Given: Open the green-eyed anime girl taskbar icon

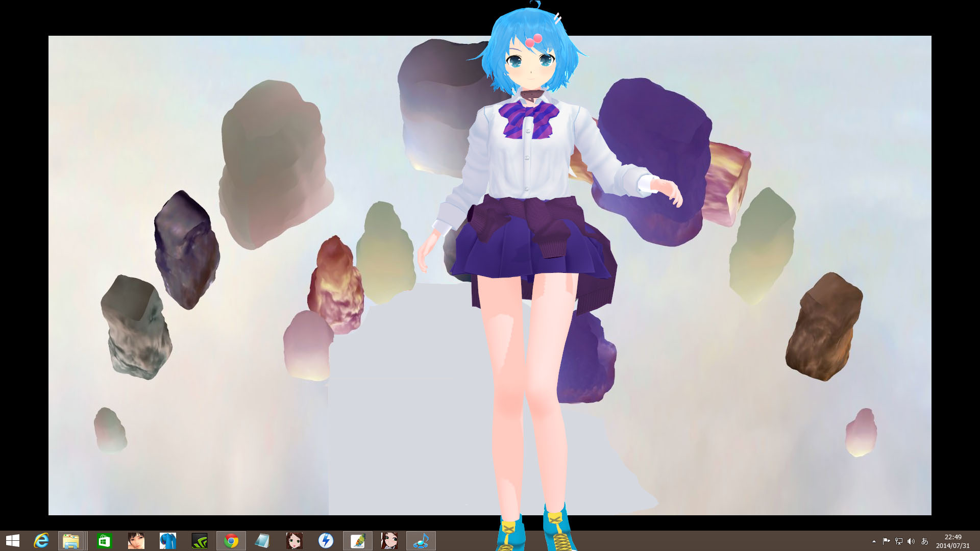Looking at the screenshot, I should (x=389, y=541).
